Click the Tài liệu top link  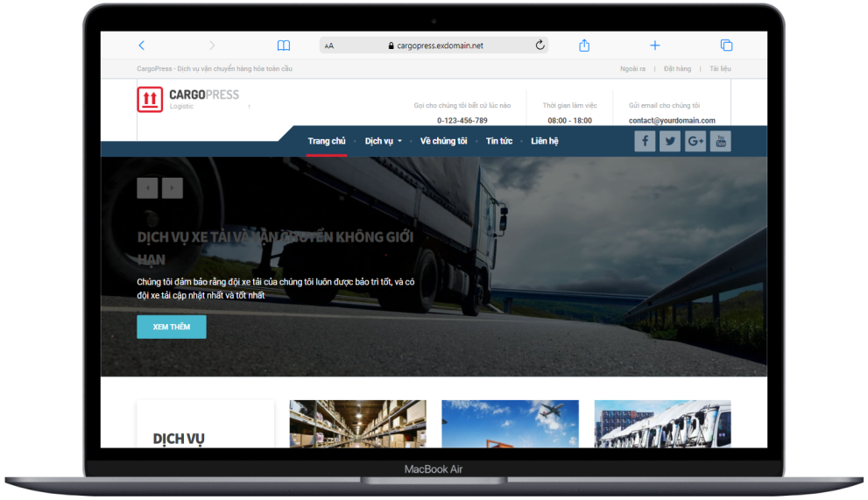720,68
